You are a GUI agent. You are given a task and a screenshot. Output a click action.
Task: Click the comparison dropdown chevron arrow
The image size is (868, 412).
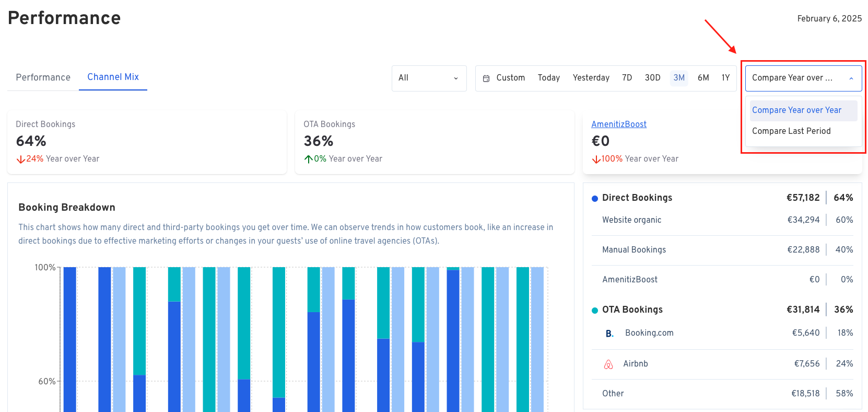851,78
